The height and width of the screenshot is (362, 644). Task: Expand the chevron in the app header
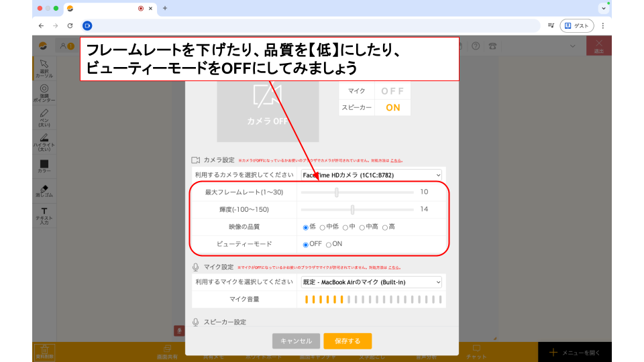(x=573, y=46)
